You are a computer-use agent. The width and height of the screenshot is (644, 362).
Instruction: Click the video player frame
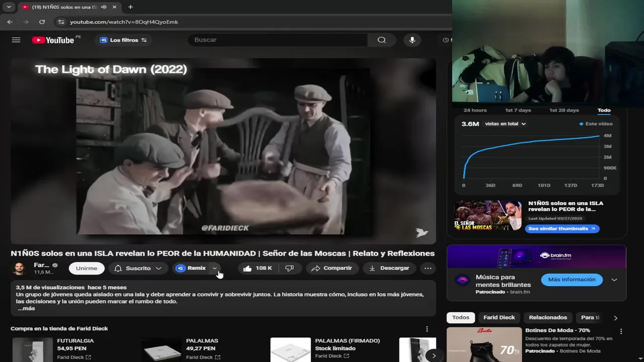click(x=223, y=151)
